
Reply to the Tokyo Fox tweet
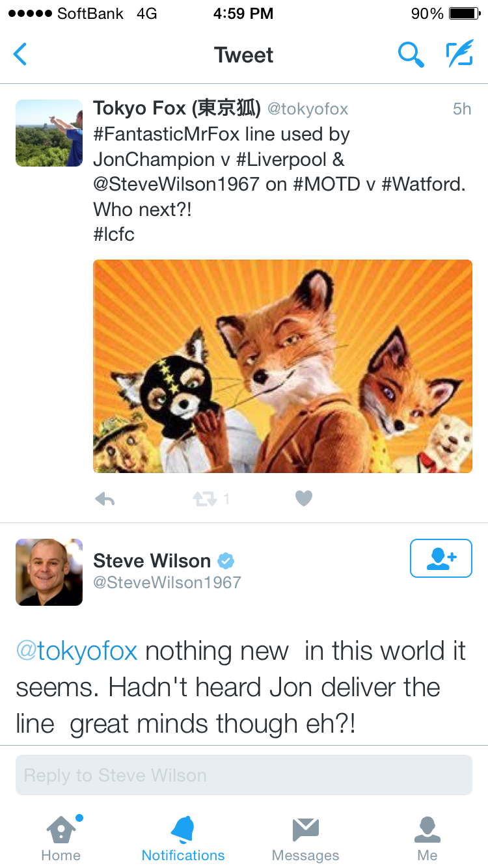[105, 499]
